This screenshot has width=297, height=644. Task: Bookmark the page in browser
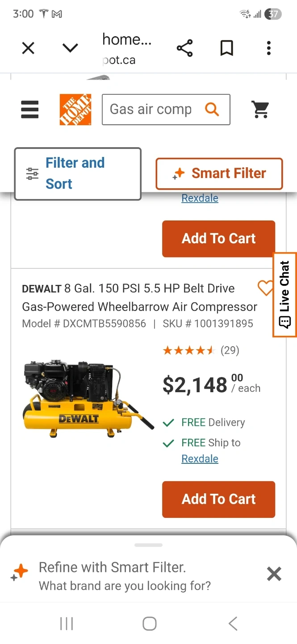[227, 48]
